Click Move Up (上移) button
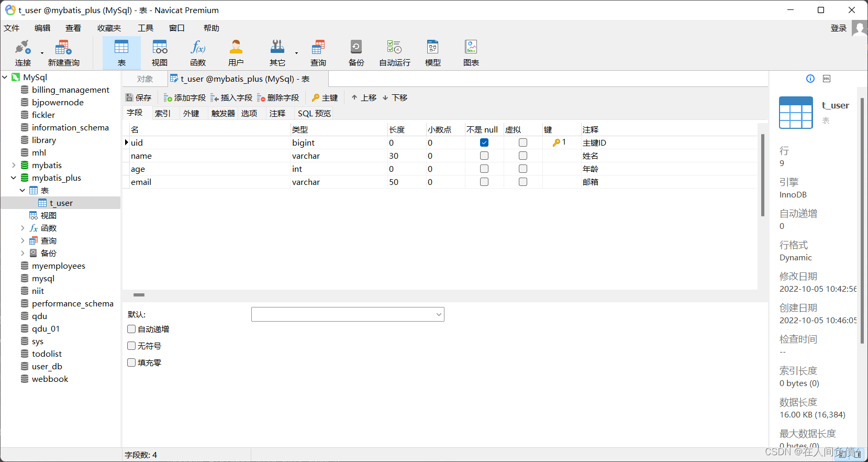This screenshot has height=462, width=868. coord(364,97)
